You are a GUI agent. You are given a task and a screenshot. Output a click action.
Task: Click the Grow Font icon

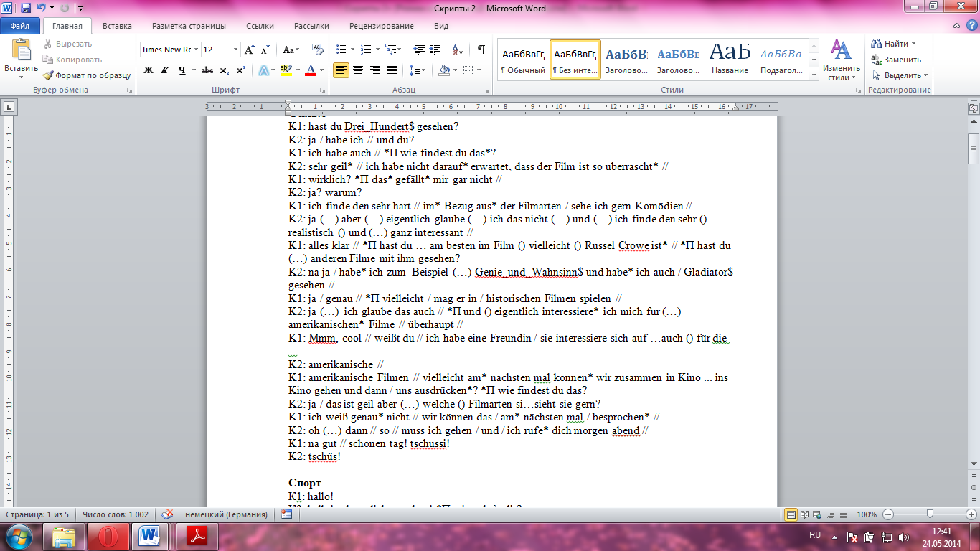(x=249, y=50)
